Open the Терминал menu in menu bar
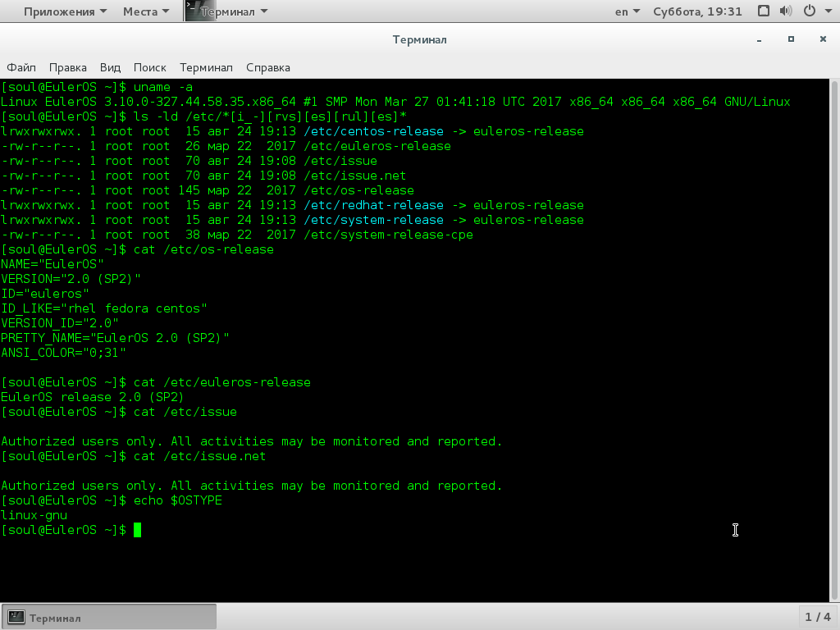 point(206,67)
